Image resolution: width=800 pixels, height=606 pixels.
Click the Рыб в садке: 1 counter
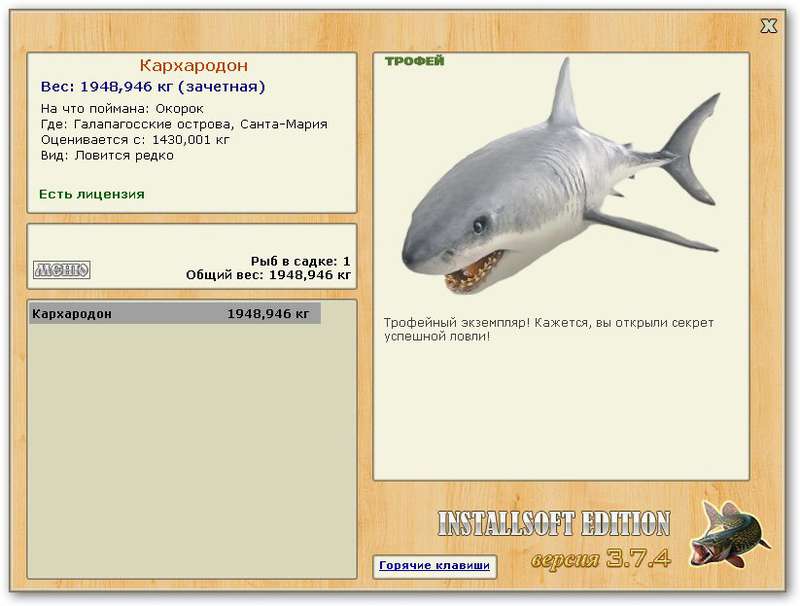301,261
